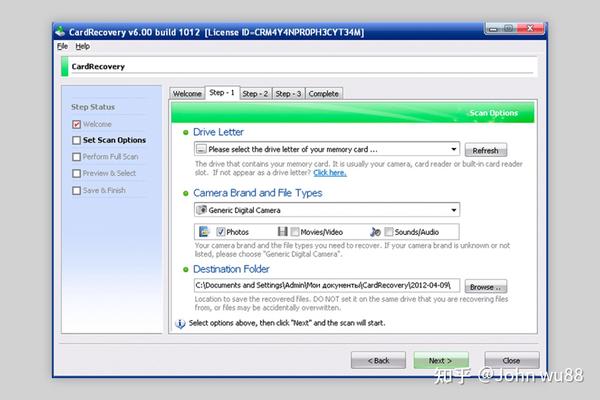The width and height of the screenshot is (600, 400).
Task: Select the Step - 1 tab
Action: pos(222,93)
